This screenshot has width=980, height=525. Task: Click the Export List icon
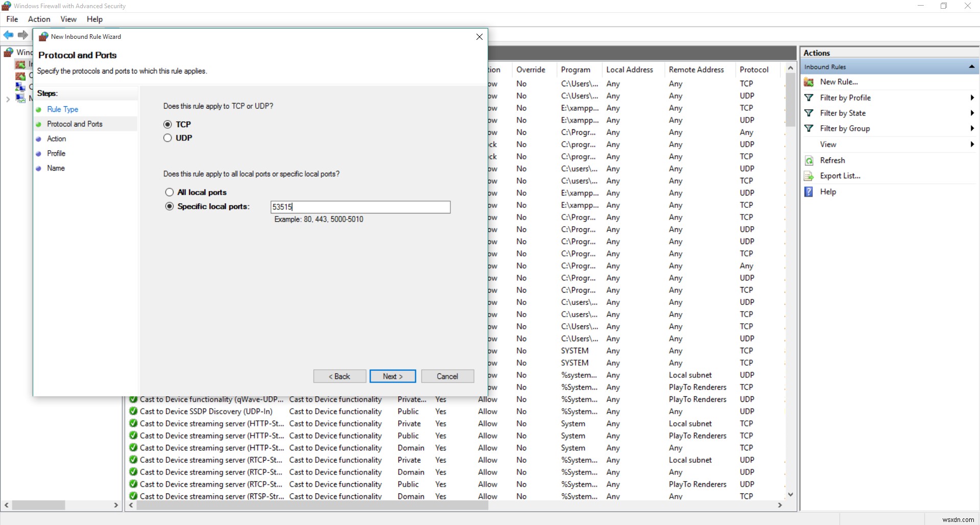pyautogui.click(x=809, y=176)
